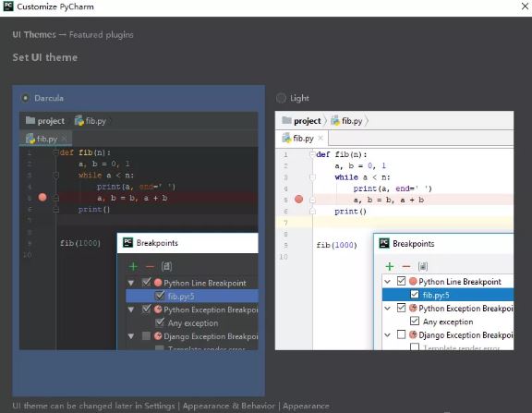Toggle Any exception checkbox in Darcula preview

coord(159,322)
